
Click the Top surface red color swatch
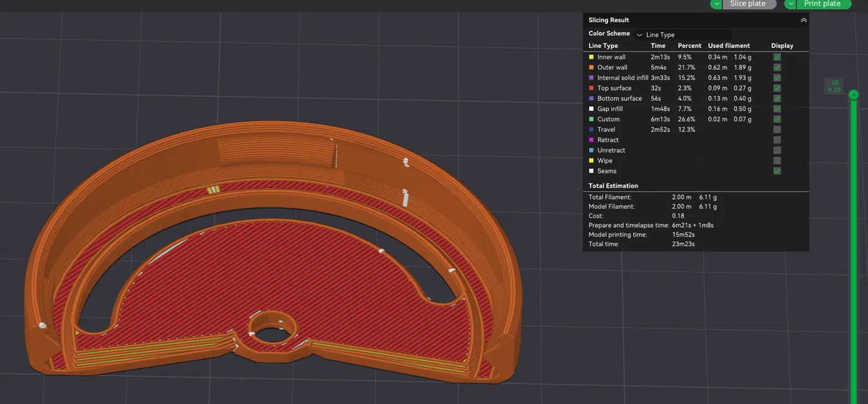pyautogui.click(x=591, y=88)
